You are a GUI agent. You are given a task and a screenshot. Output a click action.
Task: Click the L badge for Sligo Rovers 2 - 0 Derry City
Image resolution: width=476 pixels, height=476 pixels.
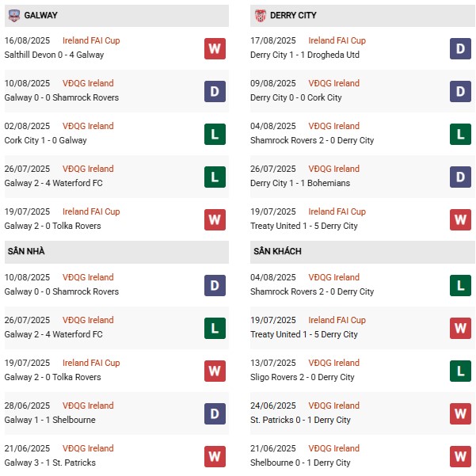click(x=461, y=371)
